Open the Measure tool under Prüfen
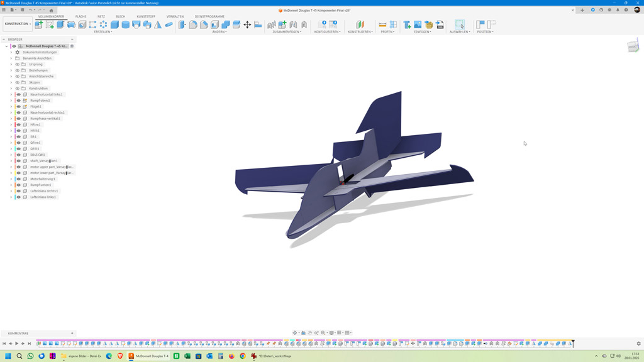Viewport: 644px width, 362px height. (x=382, y=25)
